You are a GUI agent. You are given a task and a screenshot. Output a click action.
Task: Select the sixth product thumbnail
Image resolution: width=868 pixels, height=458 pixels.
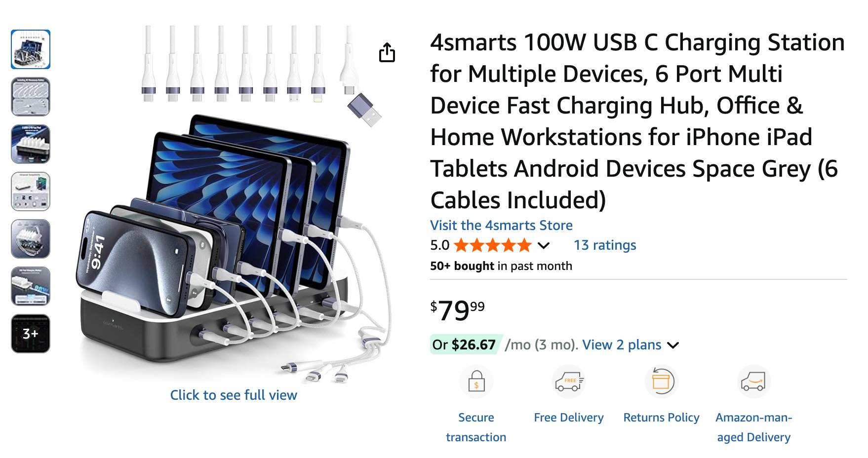coord(31,286)
